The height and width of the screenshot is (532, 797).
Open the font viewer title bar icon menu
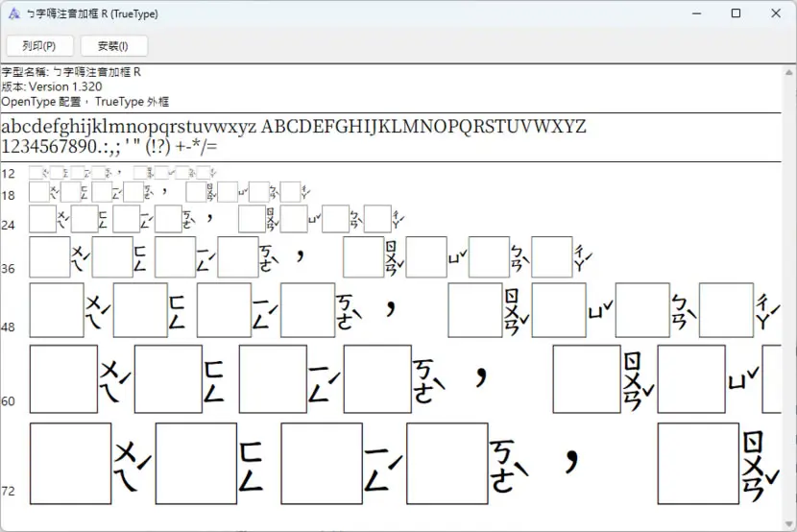(x=14, y=13)
